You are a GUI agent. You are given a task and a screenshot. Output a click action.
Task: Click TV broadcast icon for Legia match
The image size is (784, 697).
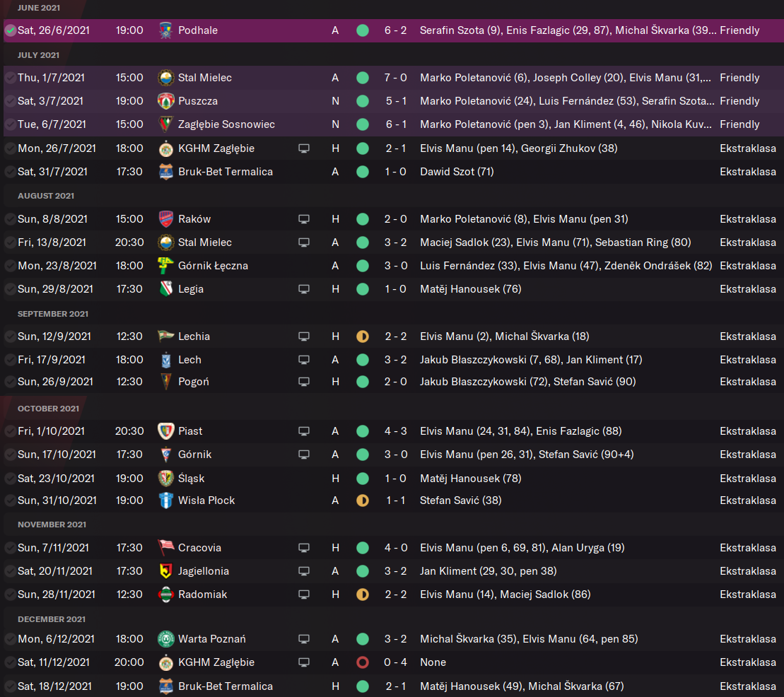pyautogui.click(x=303, y=289)
